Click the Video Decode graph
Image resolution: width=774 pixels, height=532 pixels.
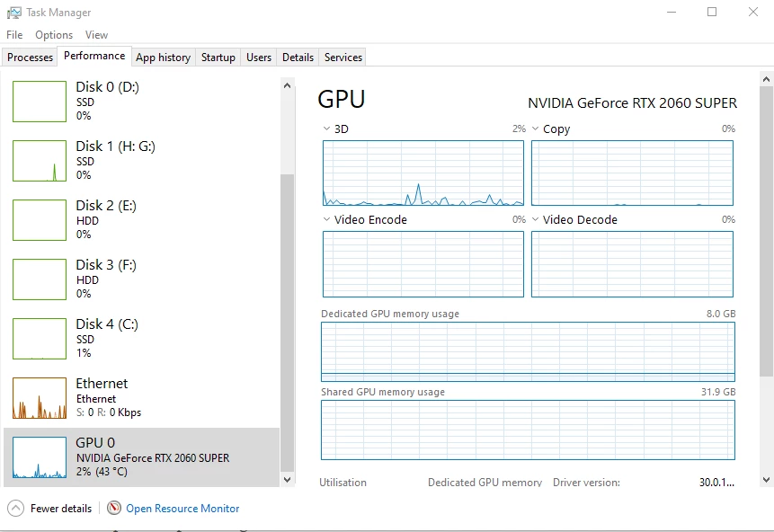click(632, 264)
